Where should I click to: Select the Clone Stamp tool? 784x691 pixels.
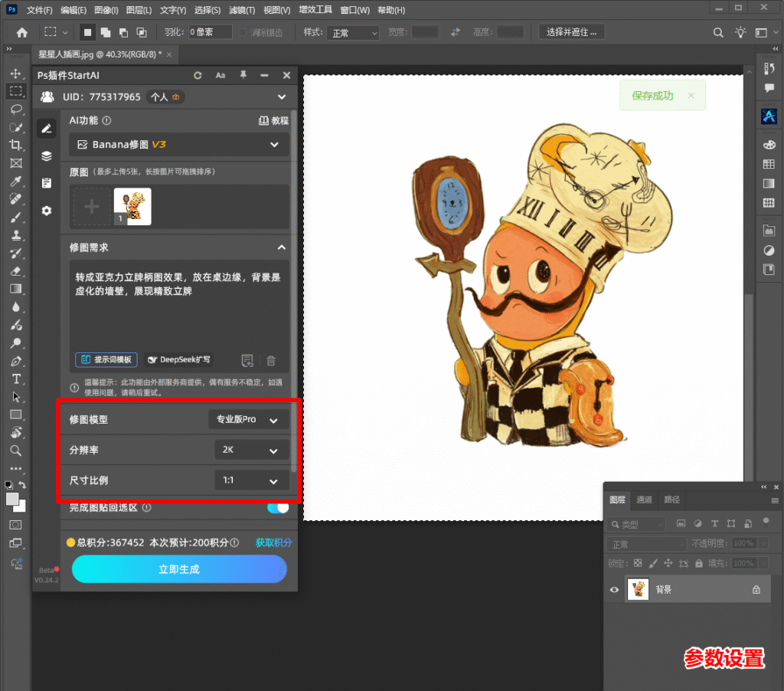click(16, 235)
